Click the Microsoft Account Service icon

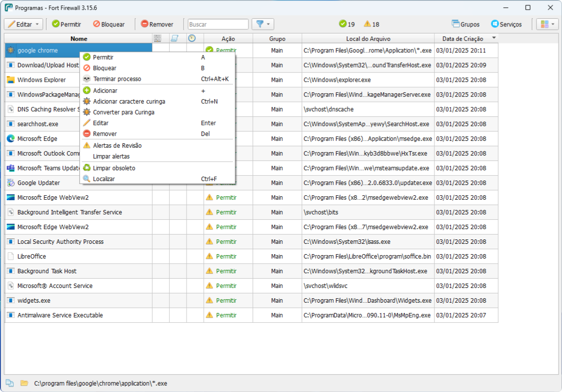pos(11,286)
